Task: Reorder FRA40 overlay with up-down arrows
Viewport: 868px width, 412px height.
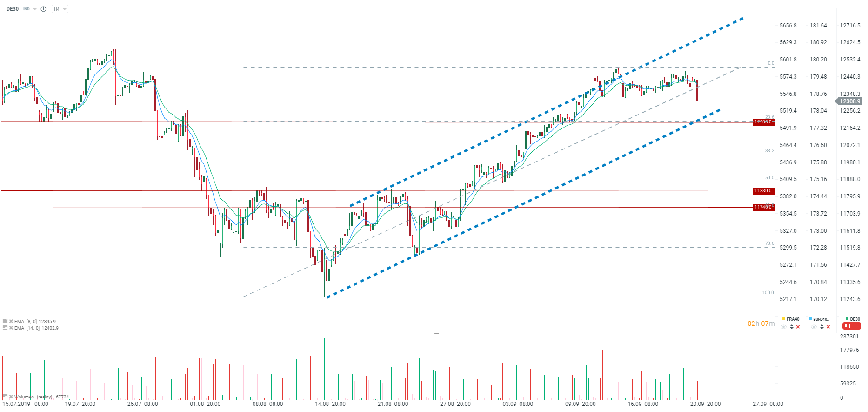Action: pos(792,327)
